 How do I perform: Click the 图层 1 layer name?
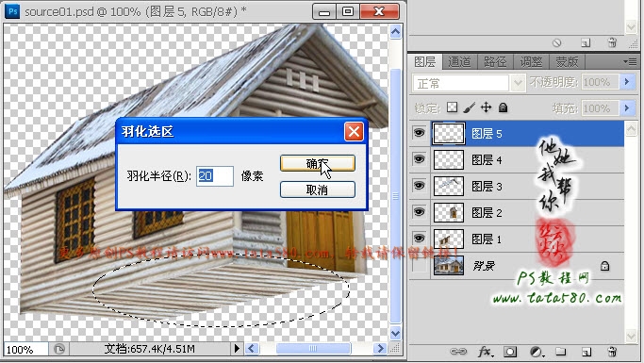[x=487, y=239]
